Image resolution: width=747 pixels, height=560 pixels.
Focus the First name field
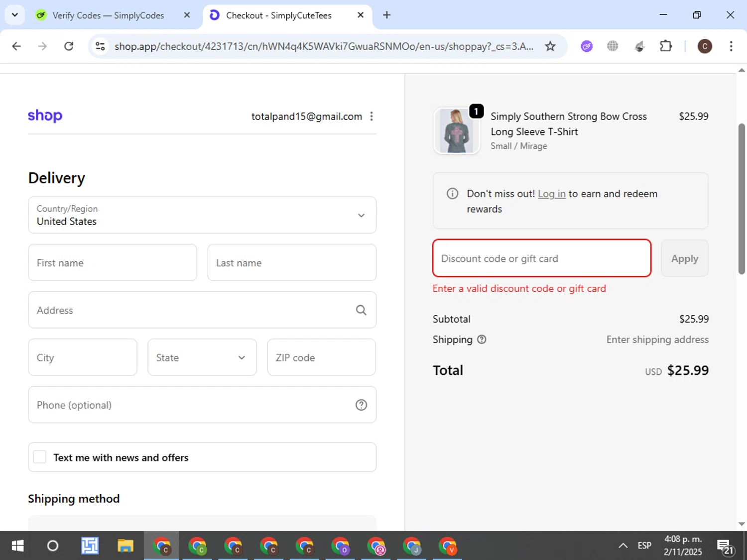click(113, 262)
